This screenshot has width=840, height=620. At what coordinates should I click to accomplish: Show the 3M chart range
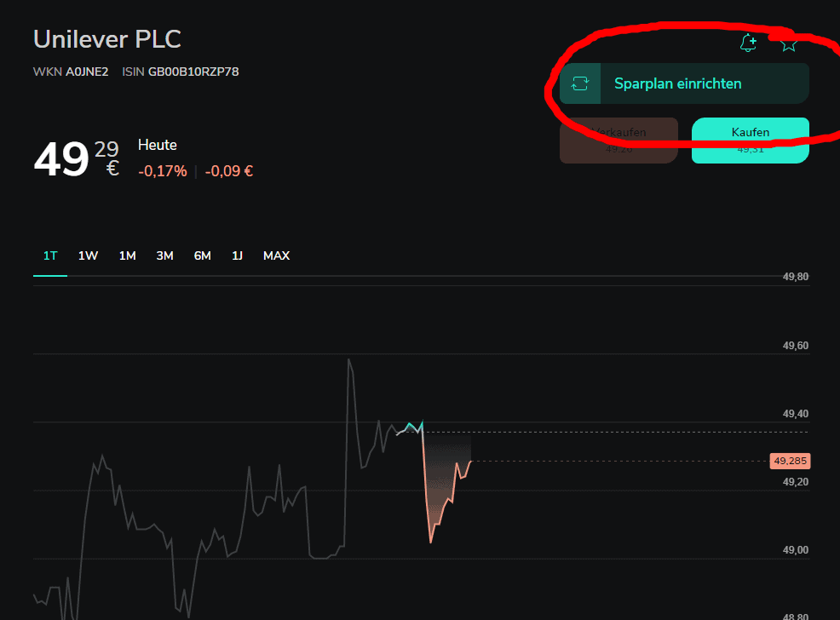pyautogui.click(x=165, y=256)
